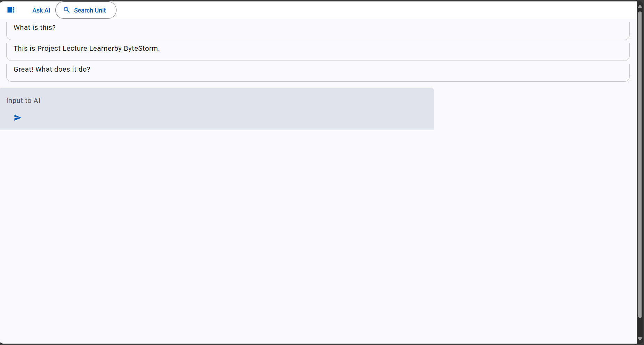Screen dimensions: 644x345
Task: Click the send arrow icon
Action: (x=18, y=118)
